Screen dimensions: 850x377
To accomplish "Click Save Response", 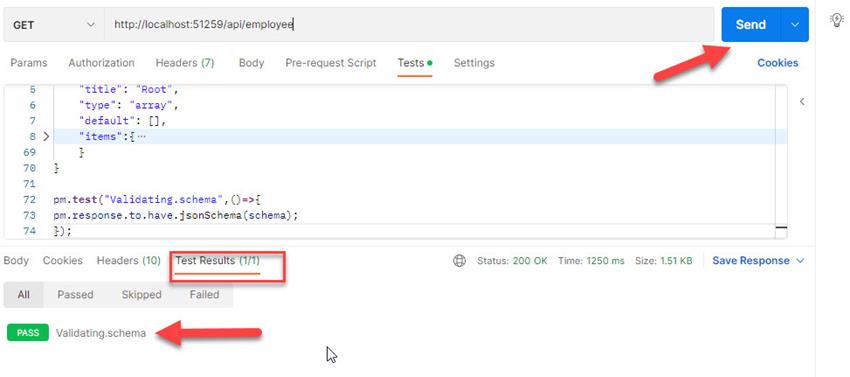I will point(751,261).
